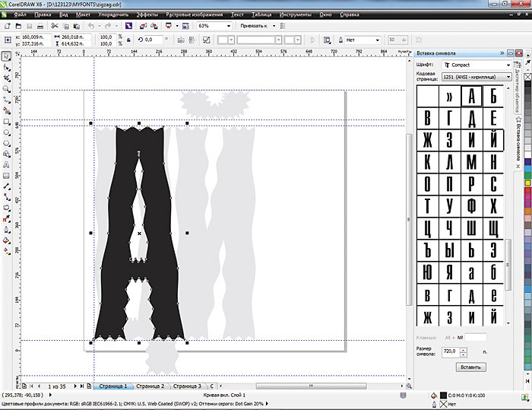The width and height of the screenshot is (532, 410).
Task: Select the Pick (arrow) tool
Action: [x=6, y=56]
